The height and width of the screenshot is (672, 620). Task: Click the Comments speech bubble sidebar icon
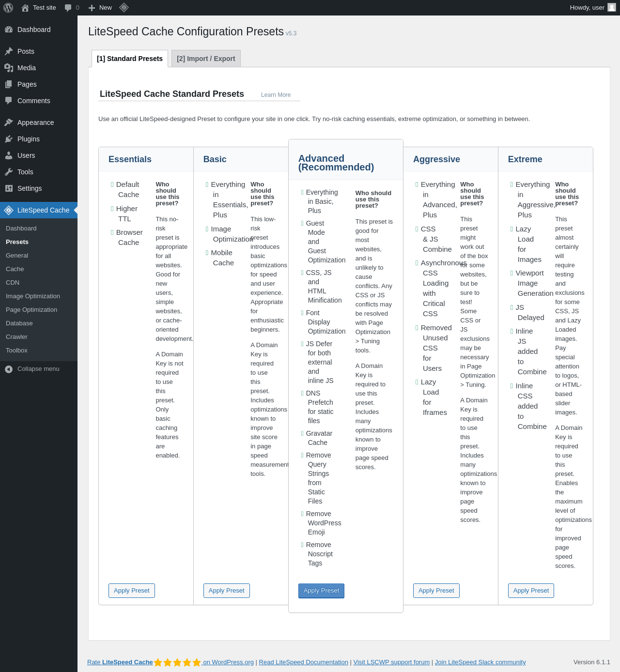(9, 101)
